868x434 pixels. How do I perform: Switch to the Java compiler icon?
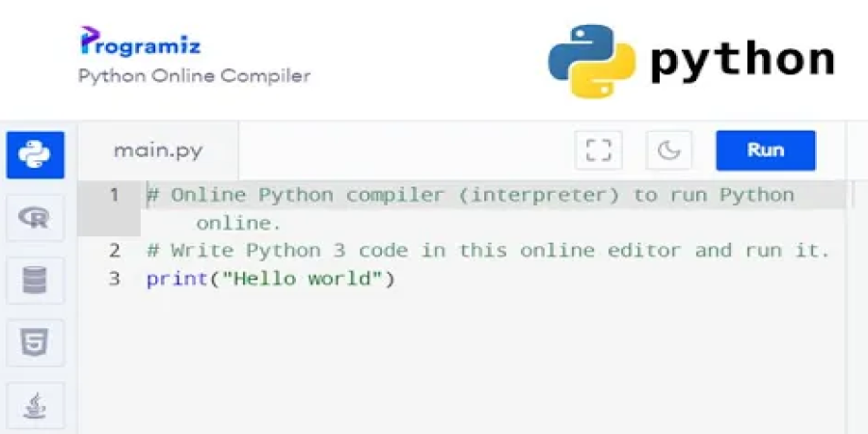tap(36, 406)
